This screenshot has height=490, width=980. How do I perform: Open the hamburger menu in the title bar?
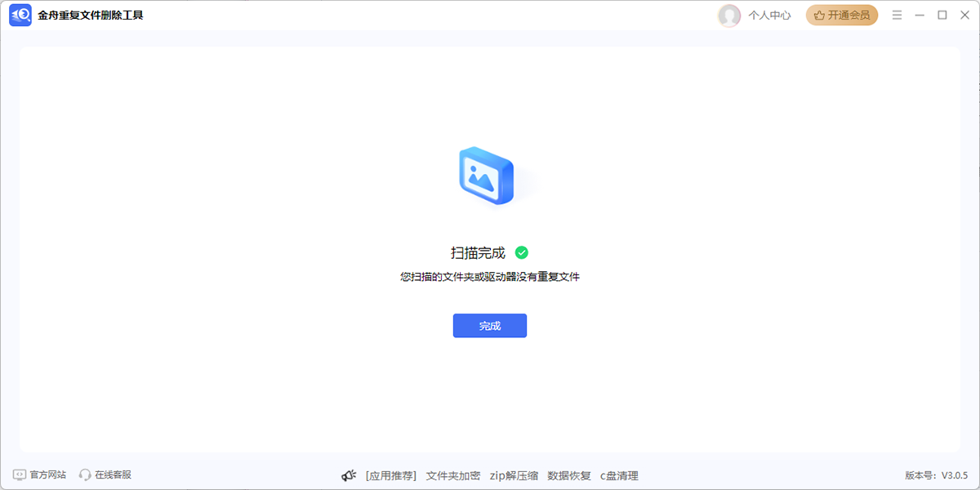click(897, 15)
